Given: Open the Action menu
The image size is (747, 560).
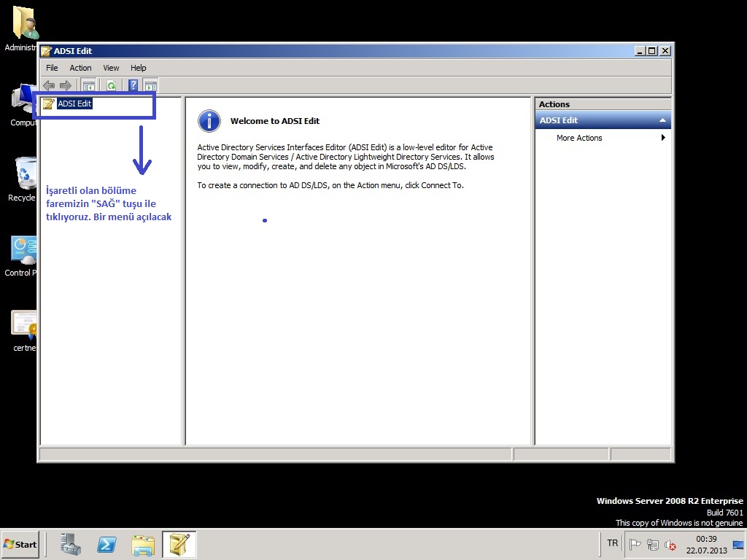Looking at the screenshot, I should (x=80, y=68).
